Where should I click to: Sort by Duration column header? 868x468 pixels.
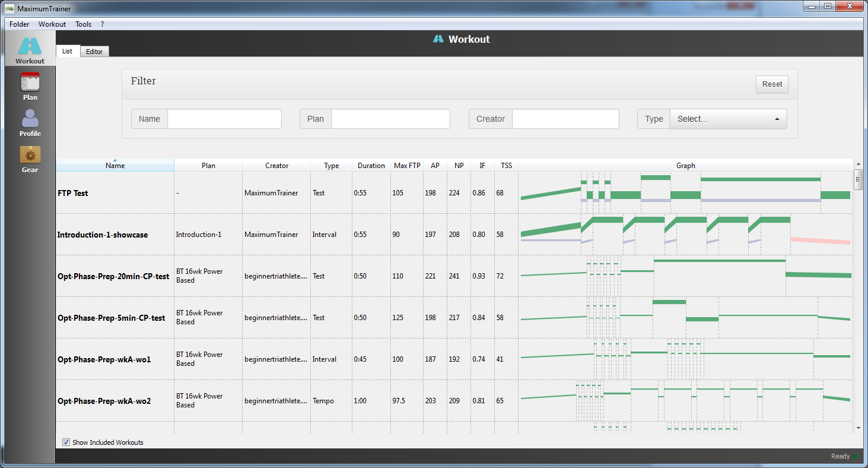pos(371,165)
